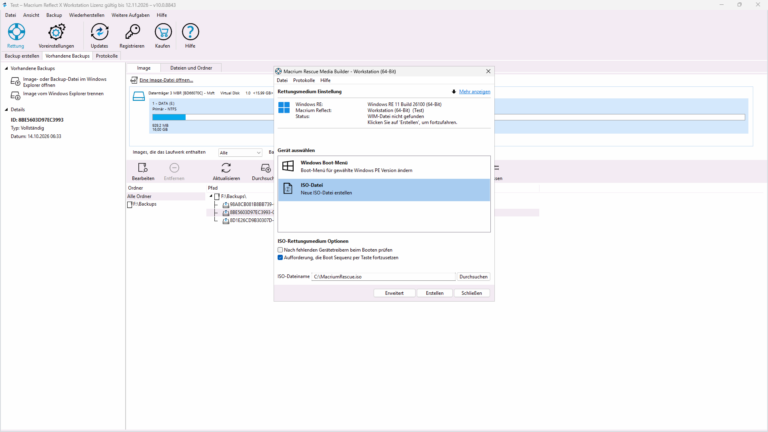Open the Registrieren key icon
Viewport: 768px width, 432px height.
pos(132,32)
